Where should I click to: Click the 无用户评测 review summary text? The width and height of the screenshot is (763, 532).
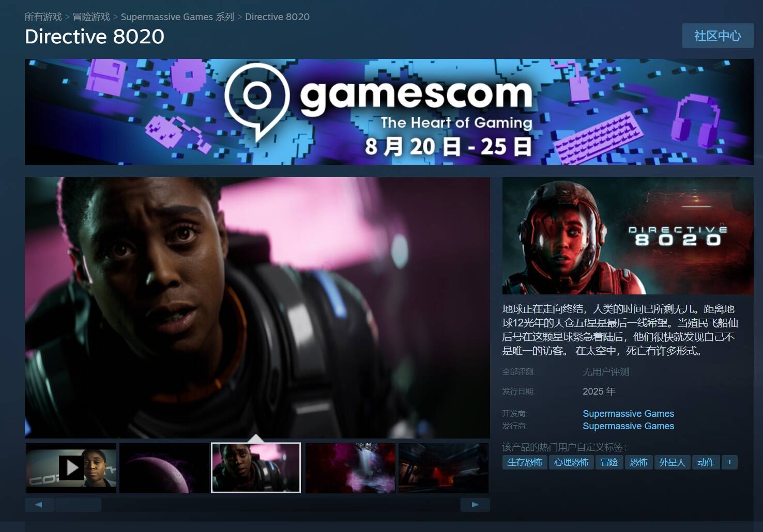click(x=606, y=372)
